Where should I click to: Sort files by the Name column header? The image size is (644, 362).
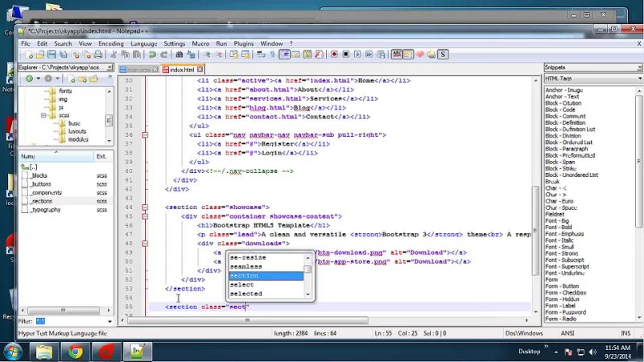tap(56, 156)
